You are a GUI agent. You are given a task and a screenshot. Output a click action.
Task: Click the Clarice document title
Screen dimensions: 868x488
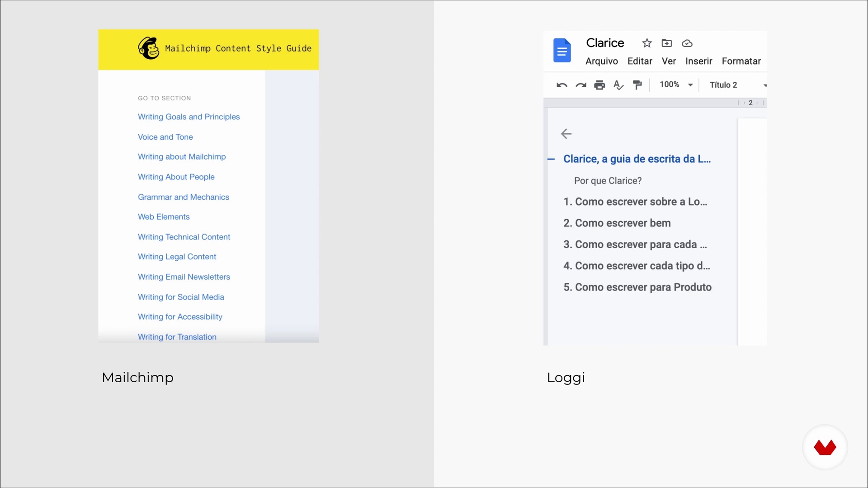[605, 43]
